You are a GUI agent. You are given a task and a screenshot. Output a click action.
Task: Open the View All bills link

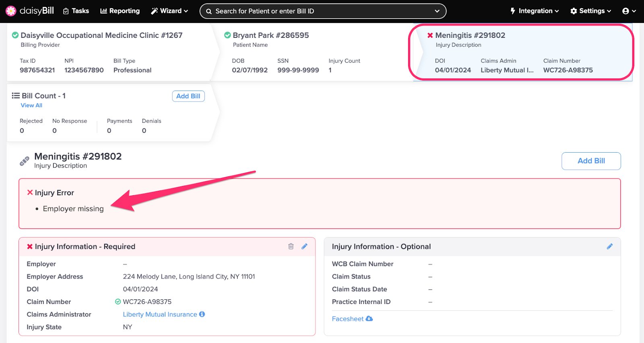coord(31,105)
